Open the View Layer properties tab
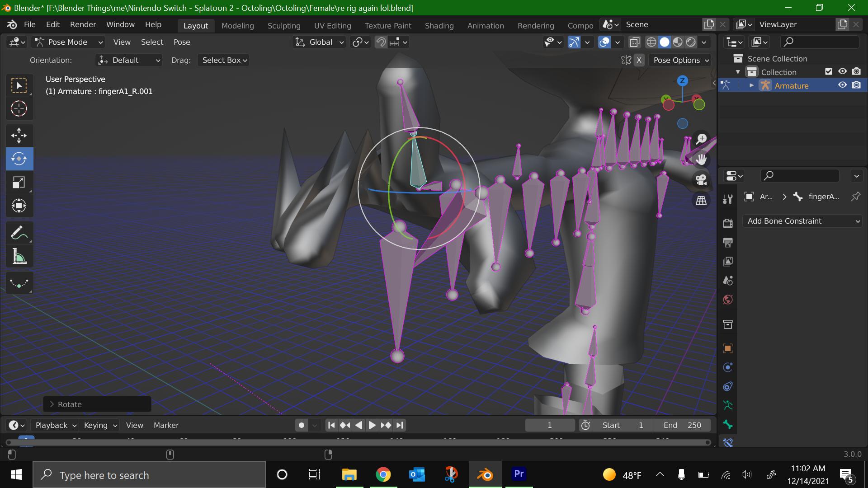 [727, 261]
